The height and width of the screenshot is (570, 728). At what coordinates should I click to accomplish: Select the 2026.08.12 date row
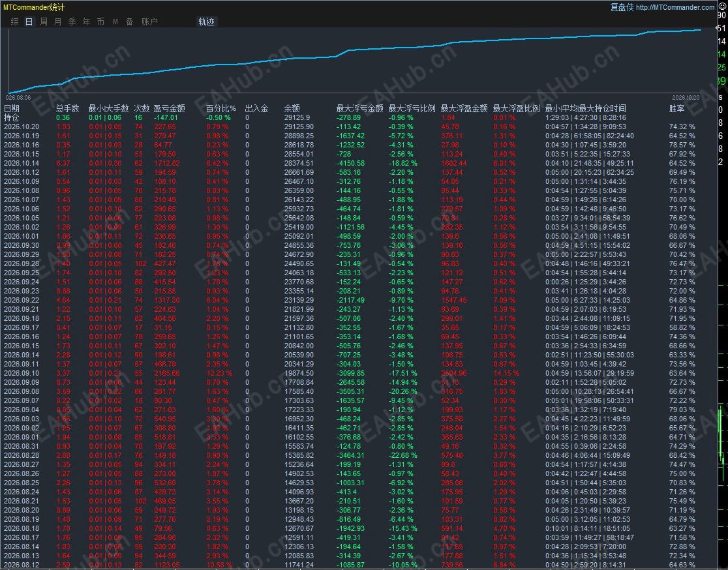coord(22,565)
